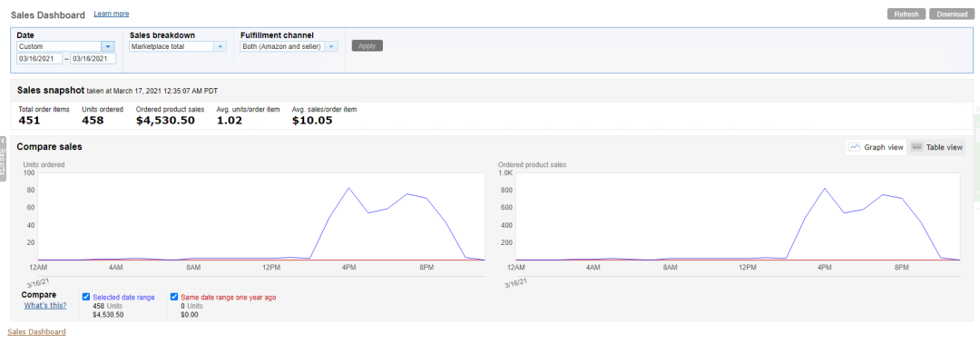Click the Download button
This screenshot has height=354, width=980.
pos(952,15)
